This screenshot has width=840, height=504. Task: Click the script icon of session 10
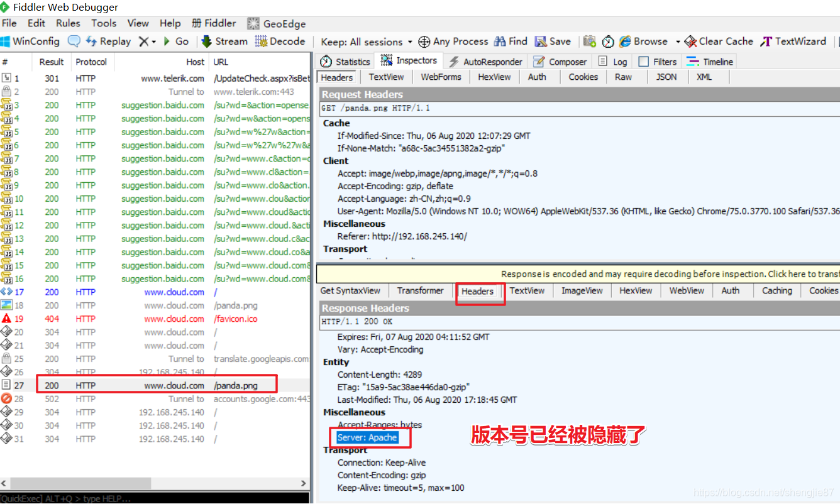(6, 198)
